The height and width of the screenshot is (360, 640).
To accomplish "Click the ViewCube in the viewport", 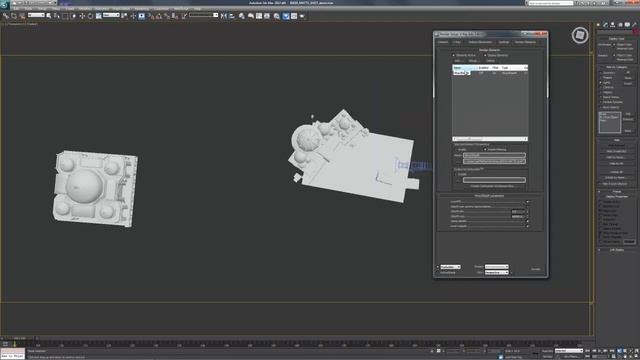I will pos(580,36).
